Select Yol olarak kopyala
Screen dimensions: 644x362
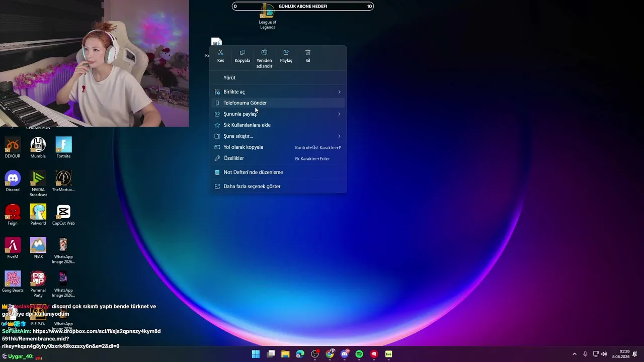tap(278, 147)
